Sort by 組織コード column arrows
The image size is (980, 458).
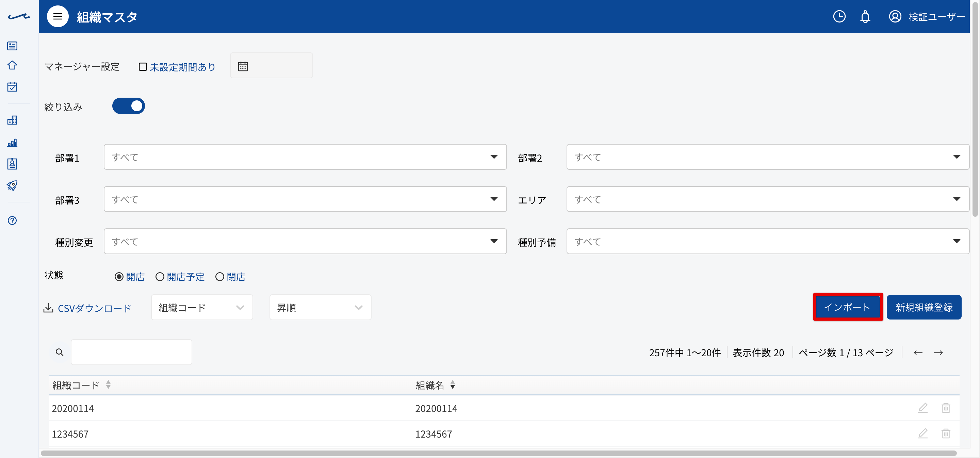pos(109,385)
